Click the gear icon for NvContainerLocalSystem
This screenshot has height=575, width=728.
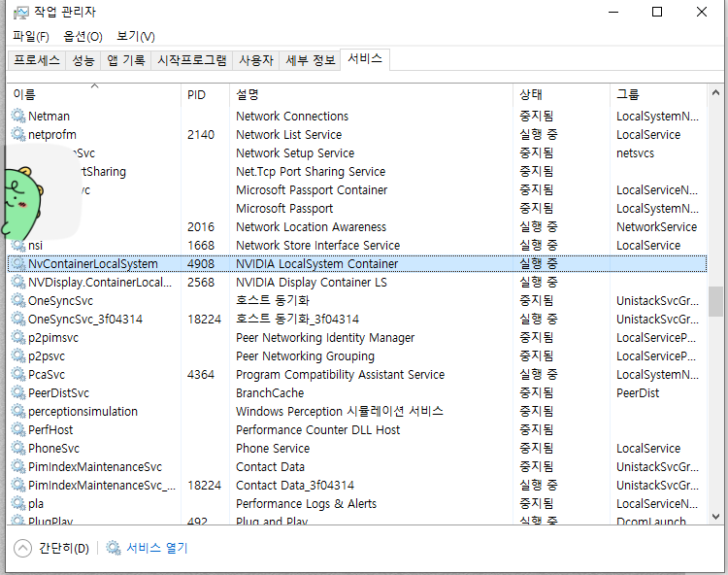(x=18, y=263)
